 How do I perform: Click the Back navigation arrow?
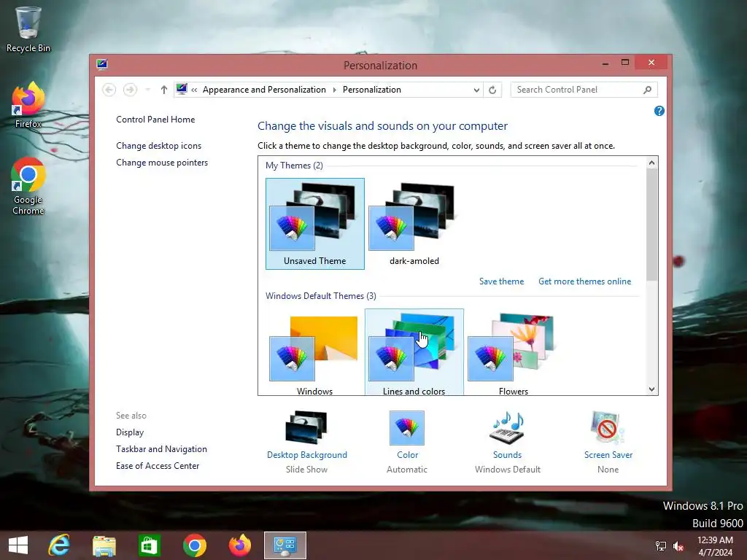tap(109, 90)
